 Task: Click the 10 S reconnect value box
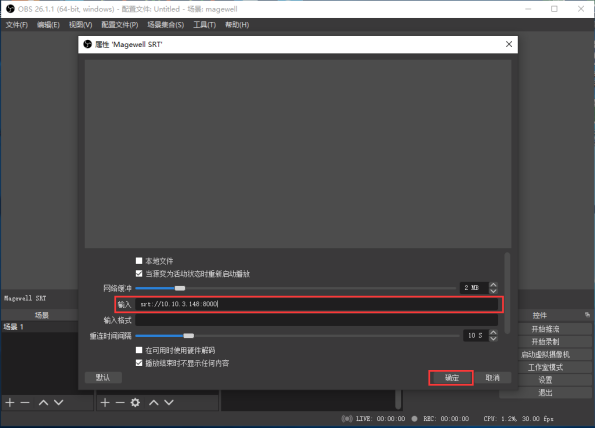476,335
